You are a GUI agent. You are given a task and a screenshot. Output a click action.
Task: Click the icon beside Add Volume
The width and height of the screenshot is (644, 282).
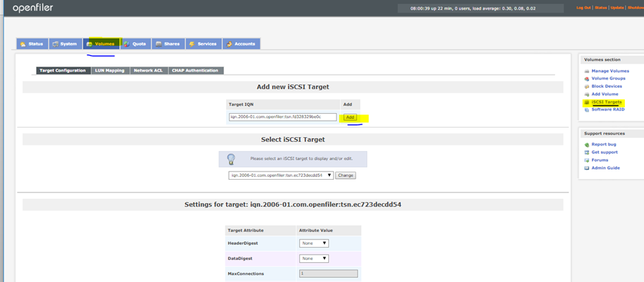[587, 94]
